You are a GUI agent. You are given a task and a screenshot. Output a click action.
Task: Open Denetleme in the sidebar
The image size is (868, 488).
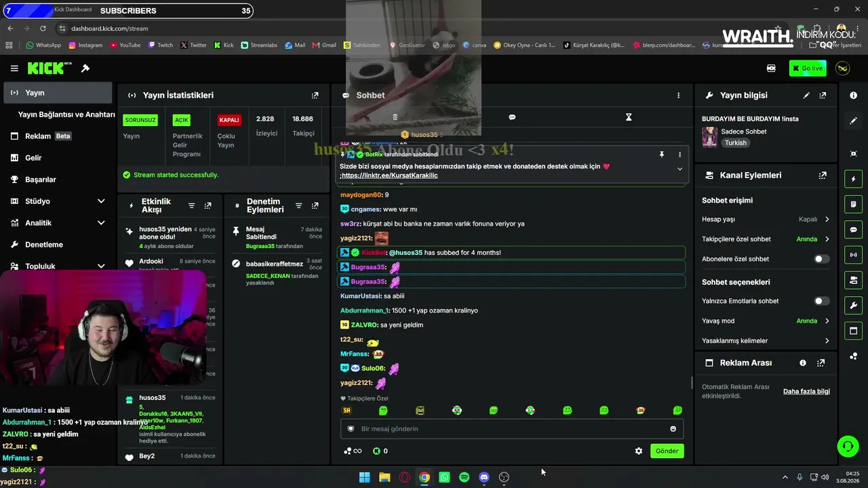[58, 245]
